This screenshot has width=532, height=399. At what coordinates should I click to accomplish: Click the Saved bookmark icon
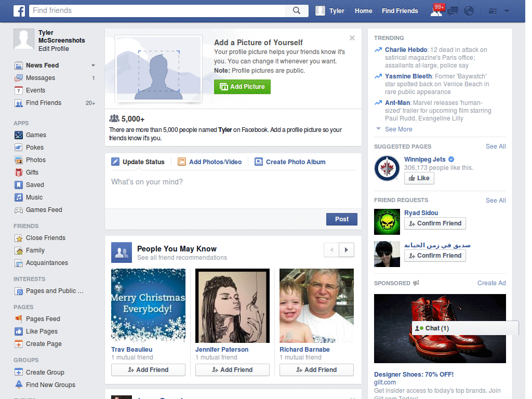tap(19, 185)
